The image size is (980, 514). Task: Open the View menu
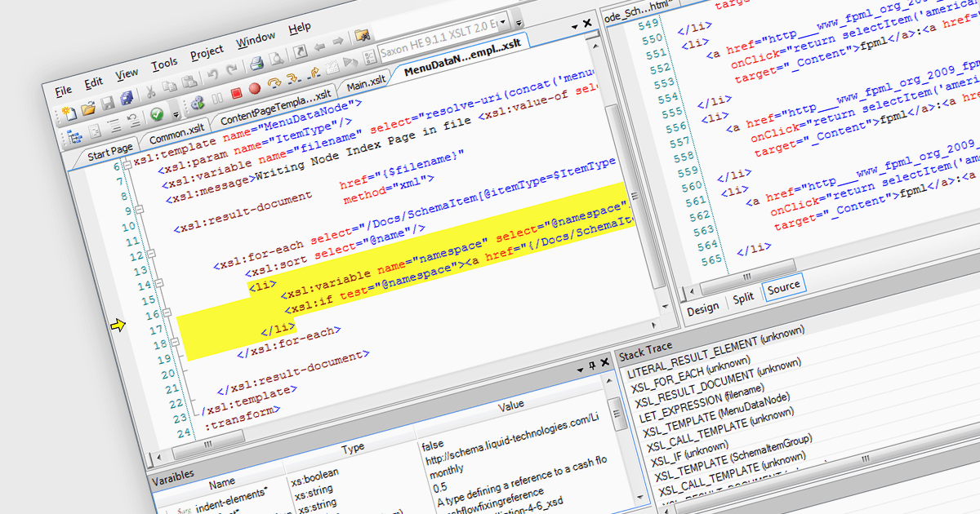pyautogui.click(x=127, y=73)
